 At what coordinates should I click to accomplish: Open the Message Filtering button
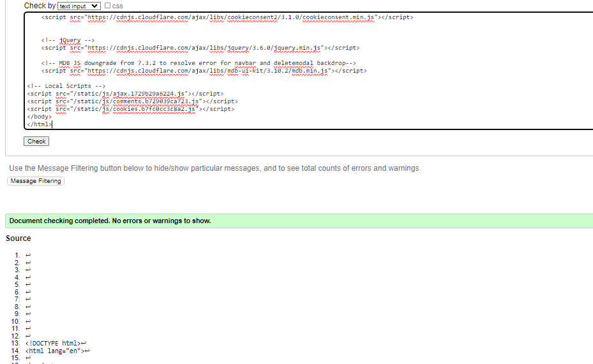click(x=36, y=181)
